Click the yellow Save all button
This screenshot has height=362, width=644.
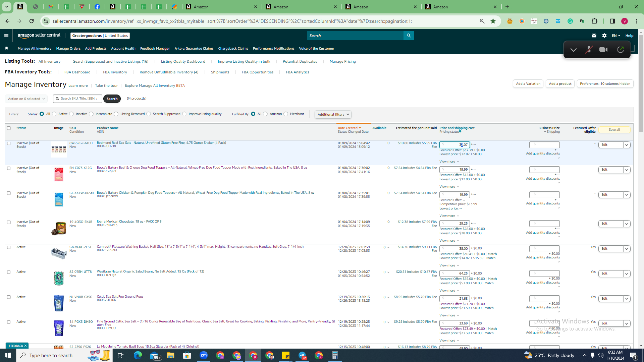[614, 130]
